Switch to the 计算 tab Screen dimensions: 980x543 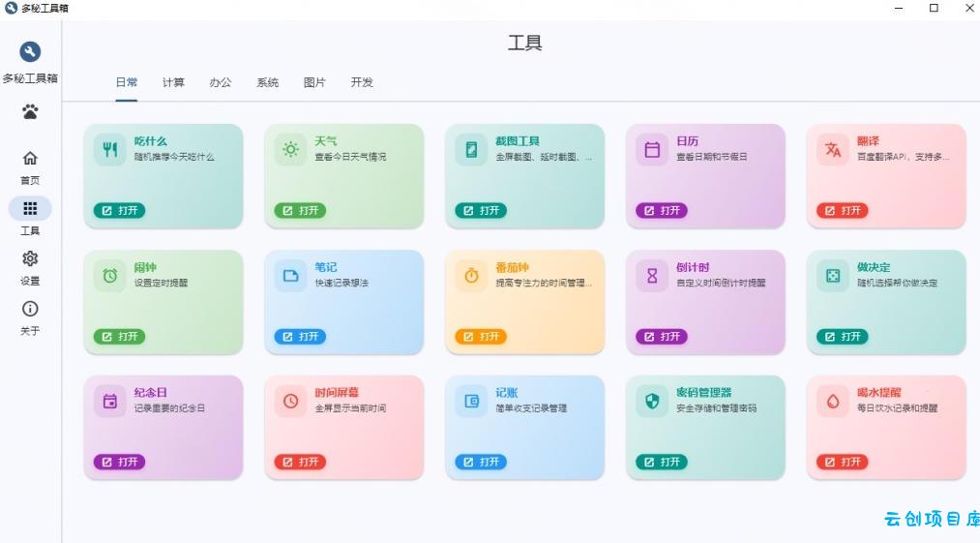[173, 82]
